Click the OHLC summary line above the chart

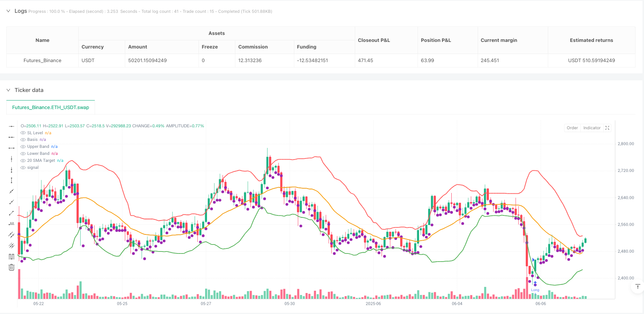pos(112,126)
